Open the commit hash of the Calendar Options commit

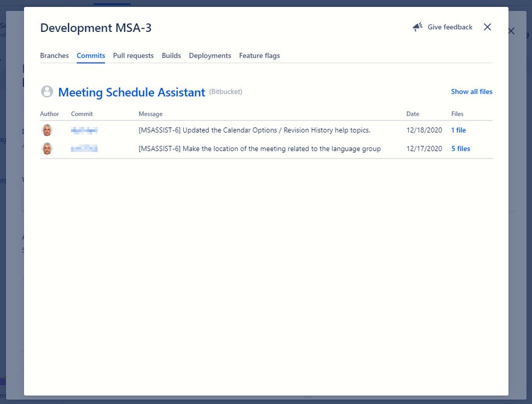tap(84, 130)
